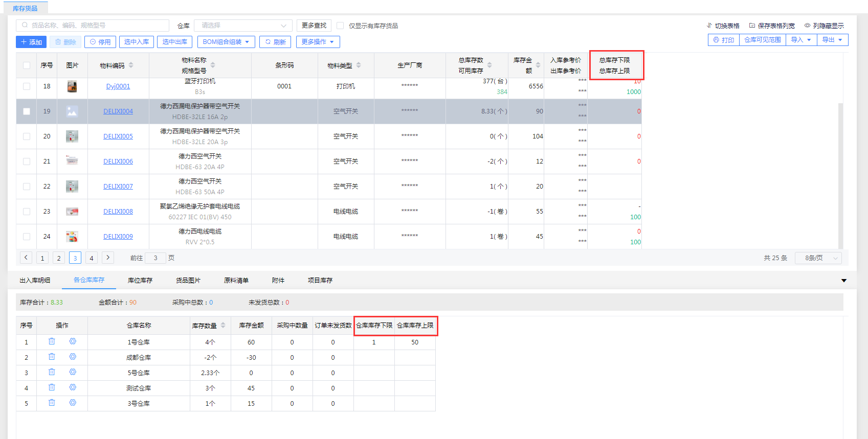This screenshot has width=868, height=439.
Task: Go to page 4
Action: [x=92, y=258]
